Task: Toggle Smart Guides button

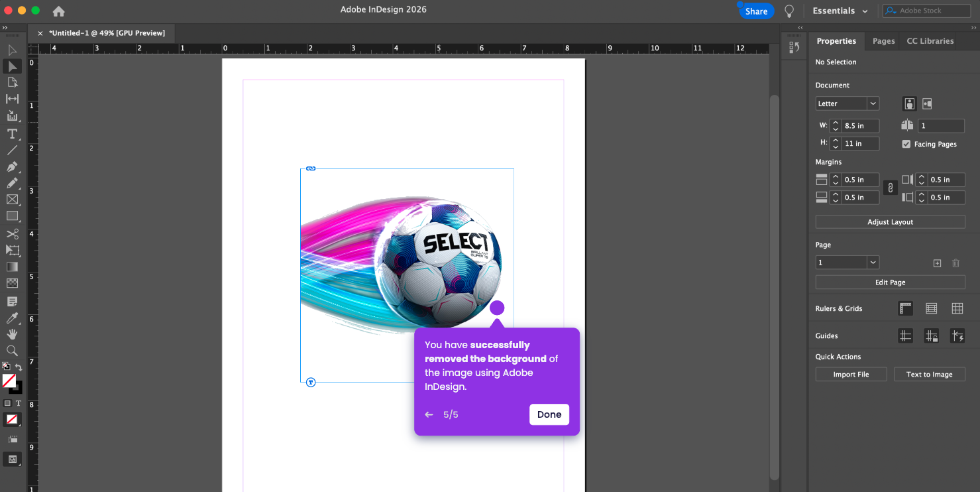Action: tap(957, 336)
